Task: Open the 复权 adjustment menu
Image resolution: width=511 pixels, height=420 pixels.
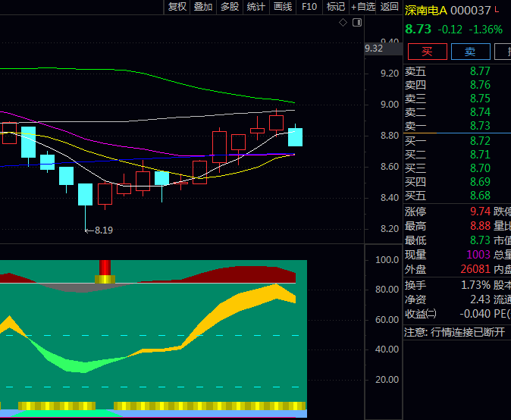Action: (177, 7)
